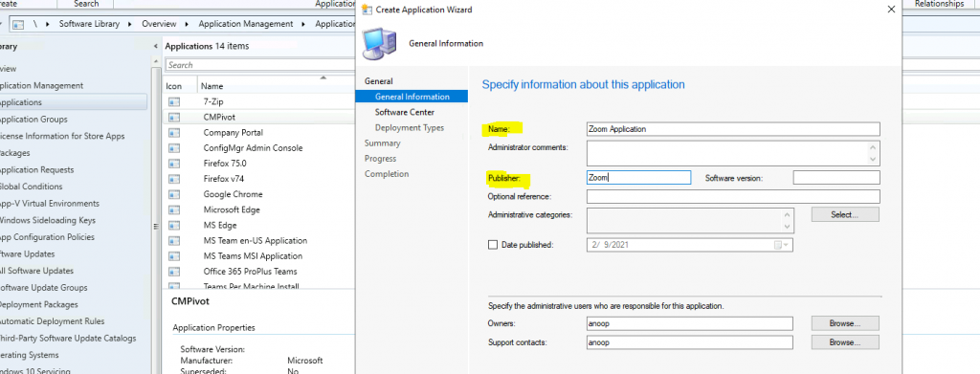Image resolution: width=980 pixels, height=374 pixels.
Task: Click the Owners input field
Action: click(x=690, y=323)
